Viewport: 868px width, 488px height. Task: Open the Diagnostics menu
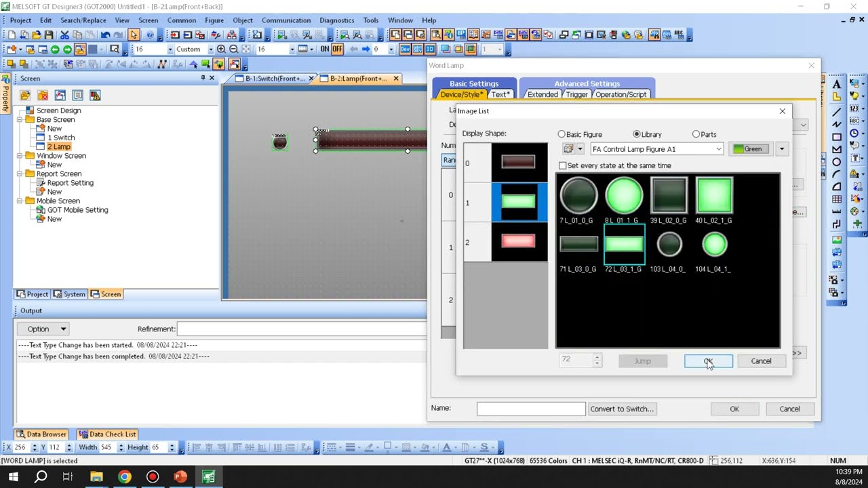click(337, 20)
